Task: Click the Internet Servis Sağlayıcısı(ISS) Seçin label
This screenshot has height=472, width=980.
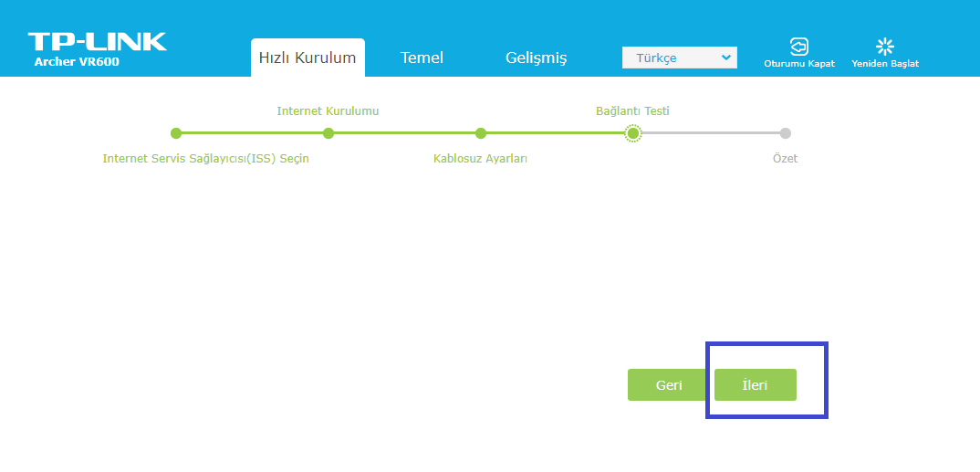Action: tap(206, 159)
